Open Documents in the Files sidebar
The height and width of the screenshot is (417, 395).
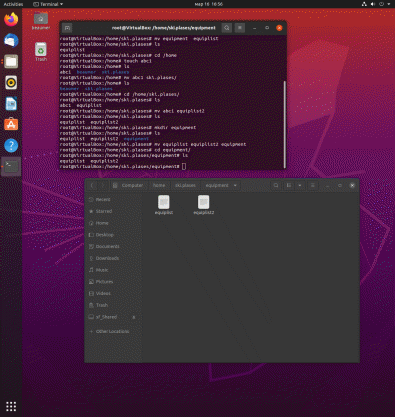pyautogui.click(x=113, y=246)
